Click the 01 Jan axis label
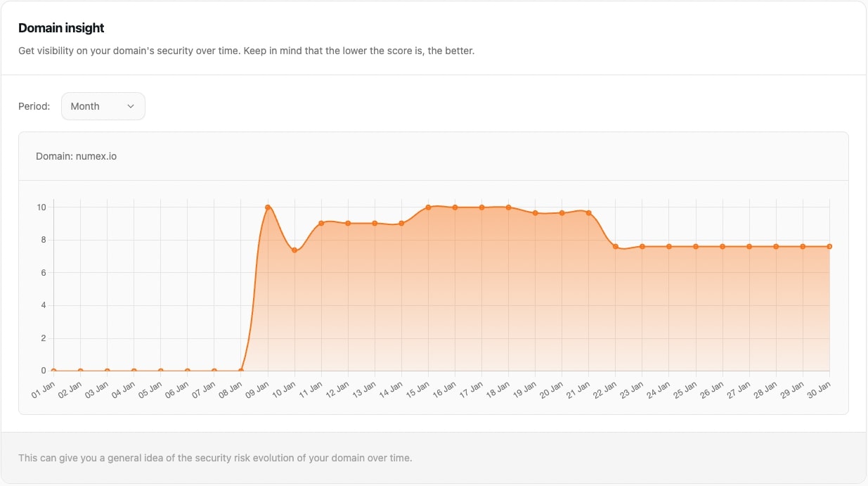Screen dimensions: 868x486 pyautogui.click(x=45, y=388)
